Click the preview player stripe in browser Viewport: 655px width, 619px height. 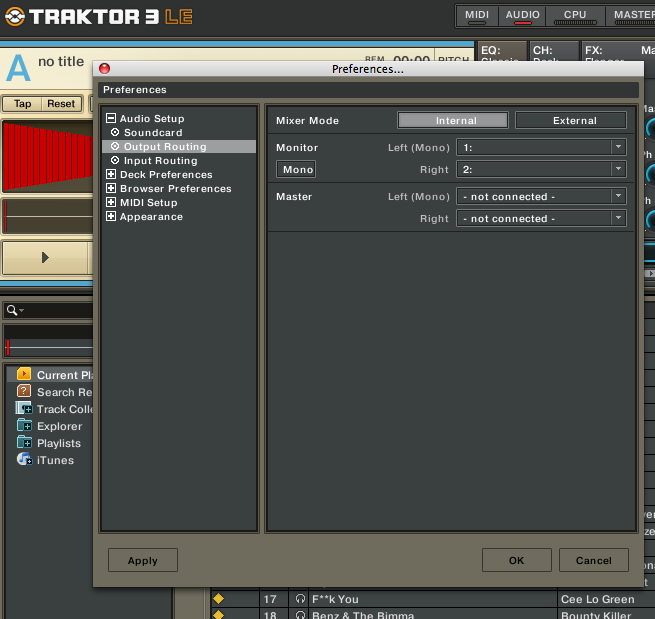(x=49, y=348)
